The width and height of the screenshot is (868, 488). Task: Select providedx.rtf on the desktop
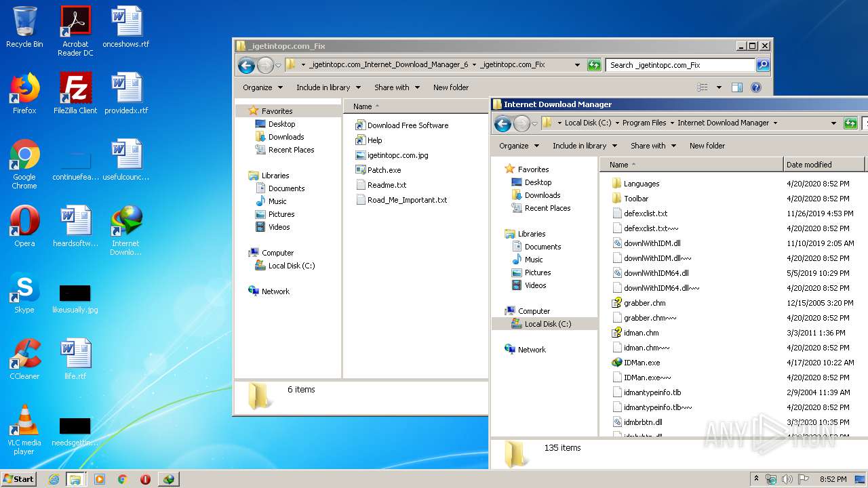(x=126, y=94)
